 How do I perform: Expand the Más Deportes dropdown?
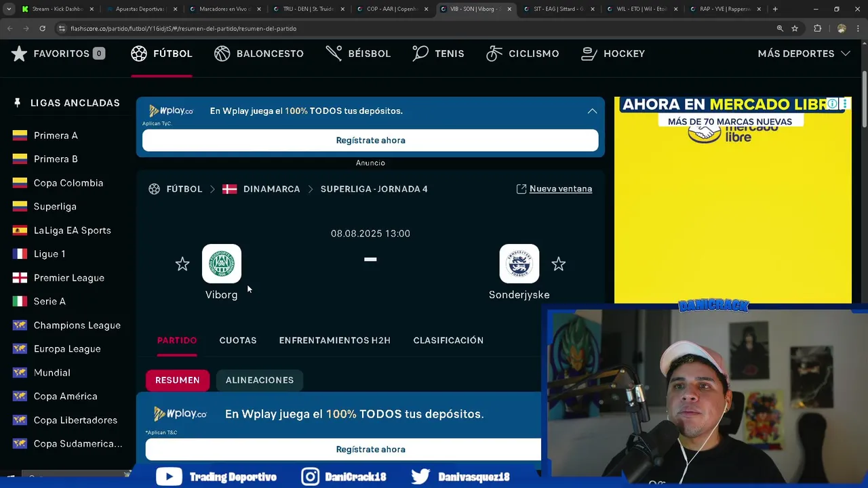tap(804, 54)
